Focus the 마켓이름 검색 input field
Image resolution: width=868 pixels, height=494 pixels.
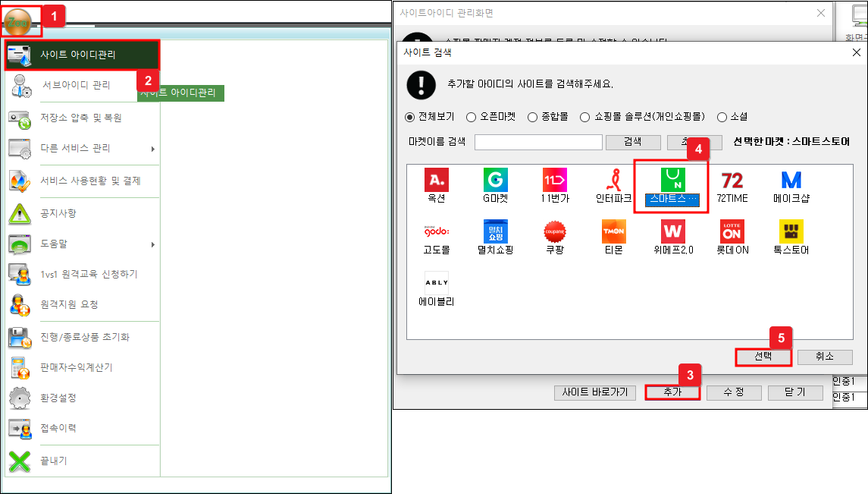pyautogui.click(x=539, y=143)
